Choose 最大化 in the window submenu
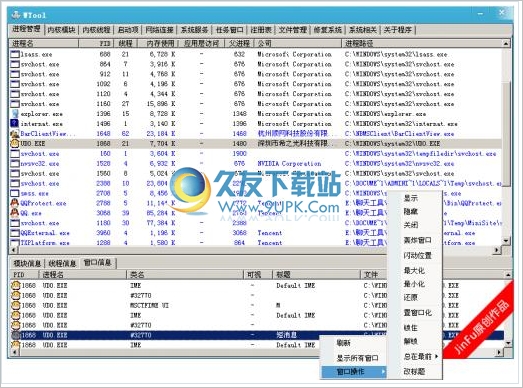The height and width of the screenshot is (388, 523). [414, 271]
